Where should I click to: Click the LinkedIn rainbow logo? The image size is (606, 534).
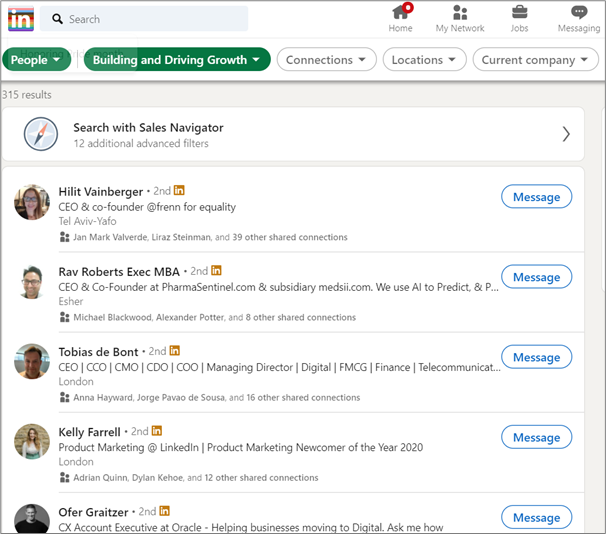[x=21, y=19]
